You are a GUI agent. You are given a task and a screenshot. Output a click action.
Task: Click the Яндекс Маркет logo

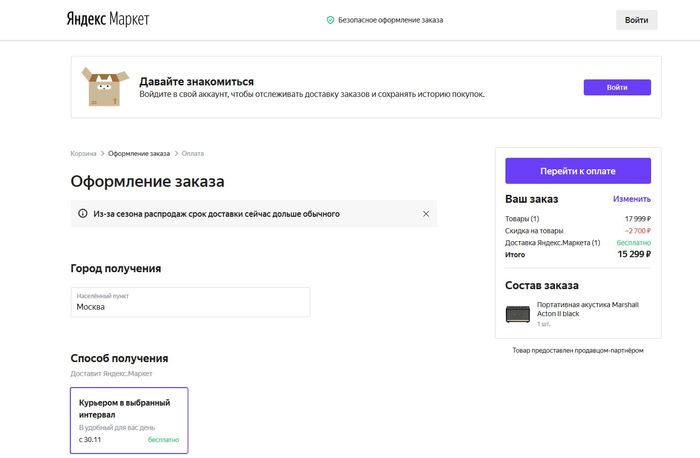point(108,19)
